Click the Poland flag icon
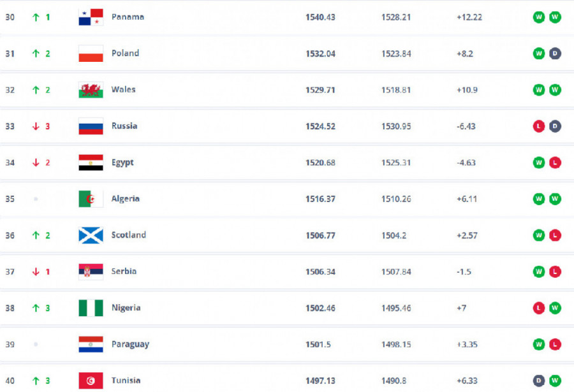Viewport: 574px width, 392px height. point(91,54)
